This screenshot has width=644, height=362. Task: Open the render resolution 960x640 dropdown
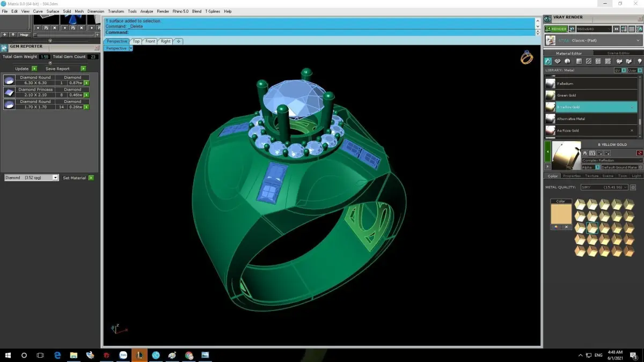[594, 29]
